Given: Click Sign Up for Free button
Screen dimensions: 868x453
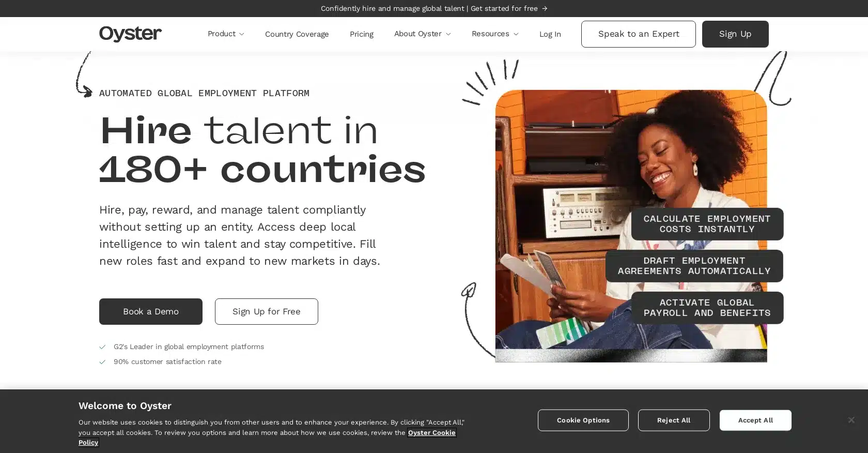Looking at the screenshot, I should [266, 311].
